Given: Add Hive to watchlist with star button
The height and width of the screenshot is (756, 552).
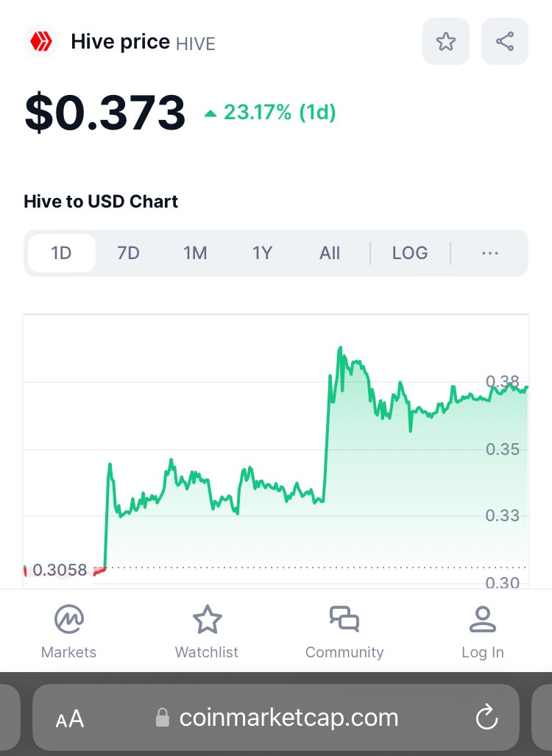Looking at the screenshot, I should tap(446, 41).
